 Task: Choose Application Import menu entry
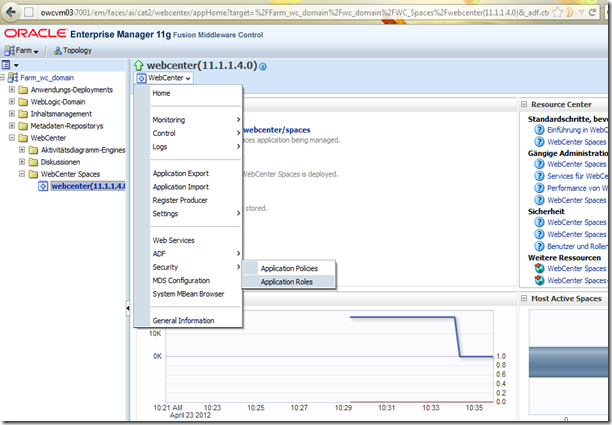(x=181, y=187)
